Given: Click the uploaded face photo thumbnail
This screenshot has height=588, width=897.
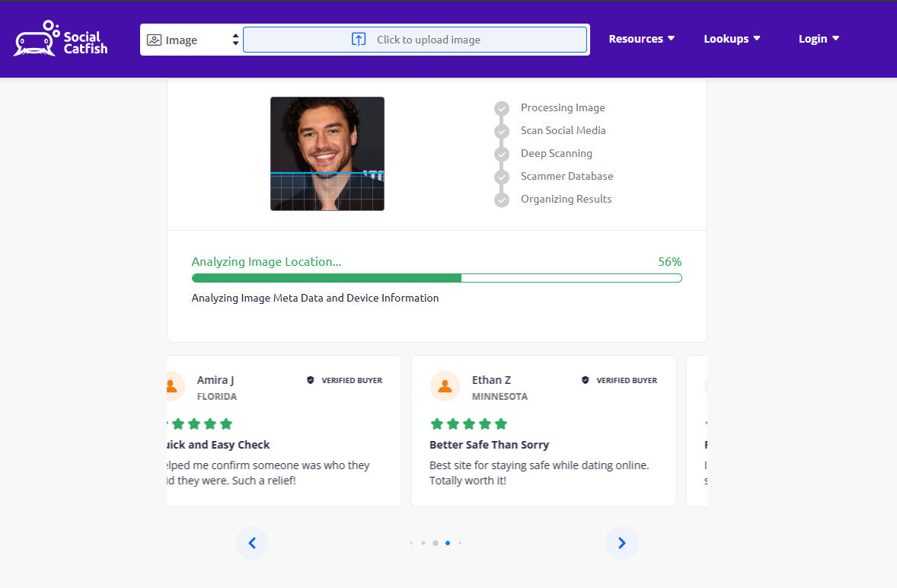Looking at the screenshot, I should (x=327, y=154).
